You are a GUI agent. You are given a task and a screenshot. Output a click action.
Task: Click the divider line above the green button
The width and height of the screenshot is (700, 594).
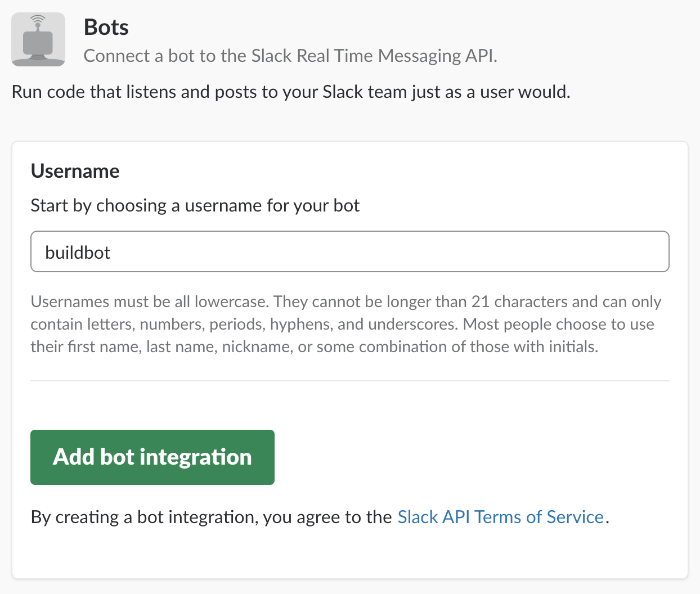pos(349,381)
